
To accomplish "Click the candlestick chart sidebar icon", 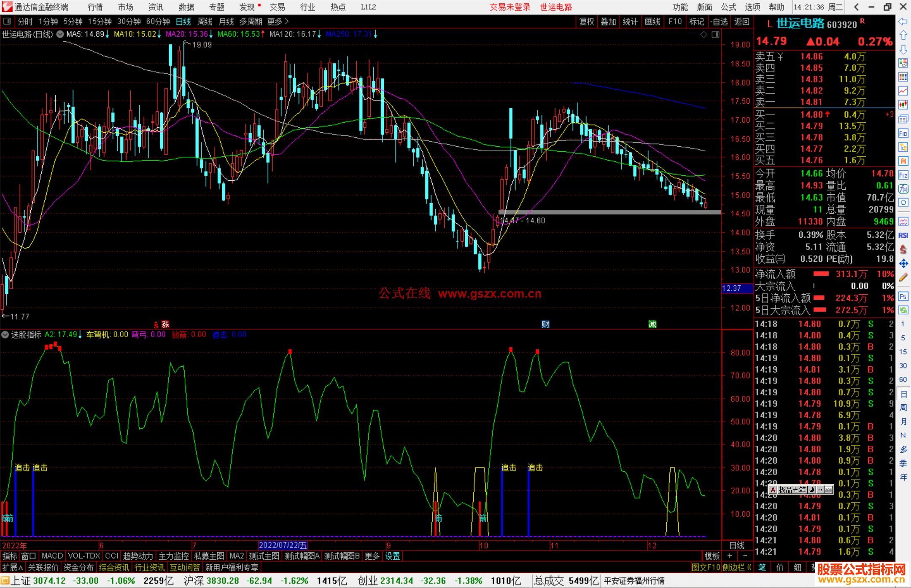I will (903, 105).
